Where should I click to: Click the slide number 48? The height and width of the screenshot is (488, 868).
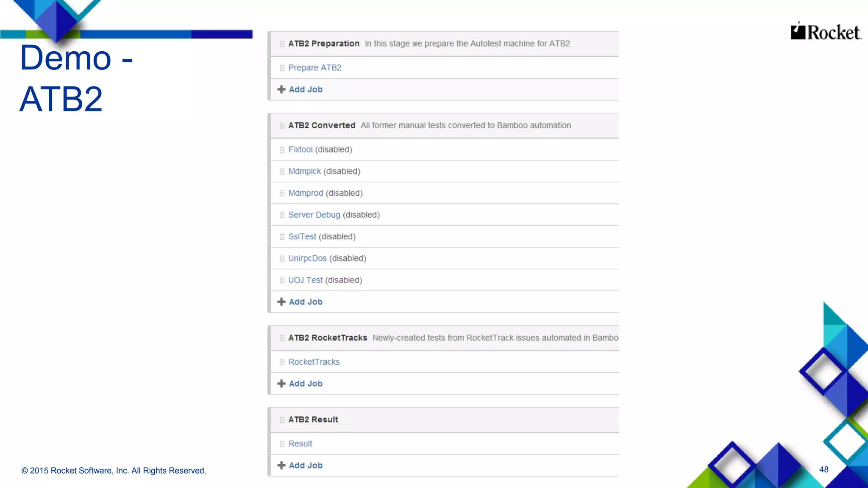(x=823, y=469)
